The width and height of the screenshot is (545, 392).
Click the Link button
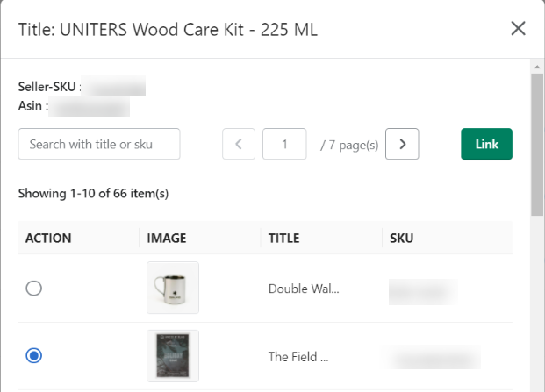coord(486,144)
